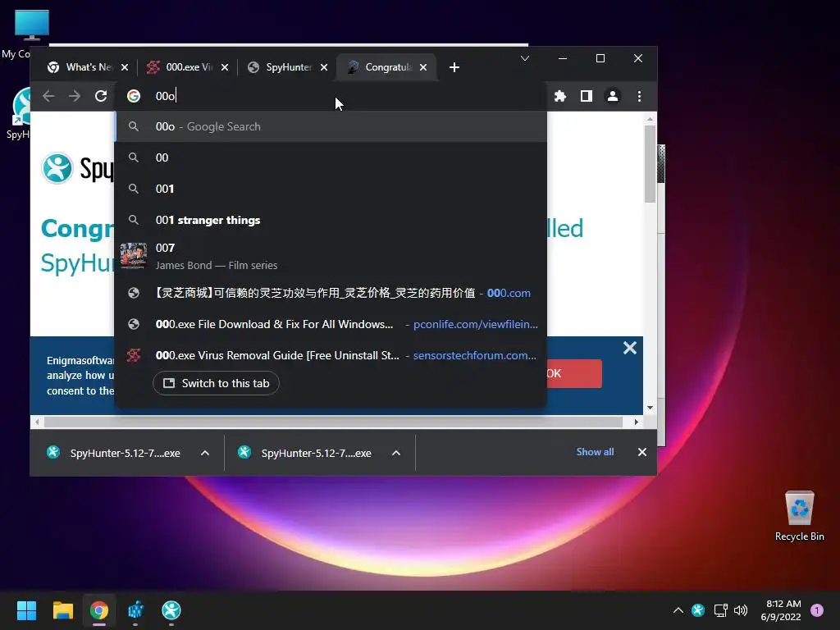Open the sensorstechforum.com Virus Removal Guide suggestion
The height and width of the screenshot is (630, 840).
point(331,355)
